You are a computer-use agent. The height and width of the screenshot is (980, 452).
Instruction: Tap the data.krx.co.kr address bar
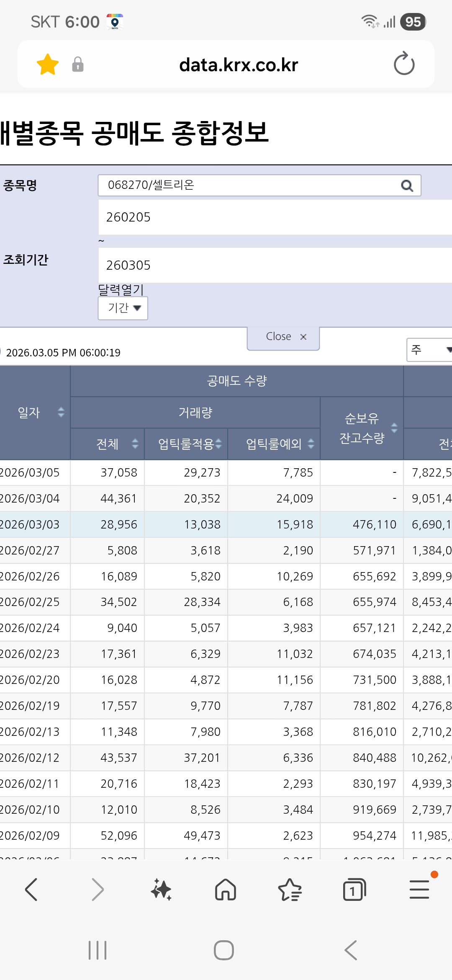239,64
